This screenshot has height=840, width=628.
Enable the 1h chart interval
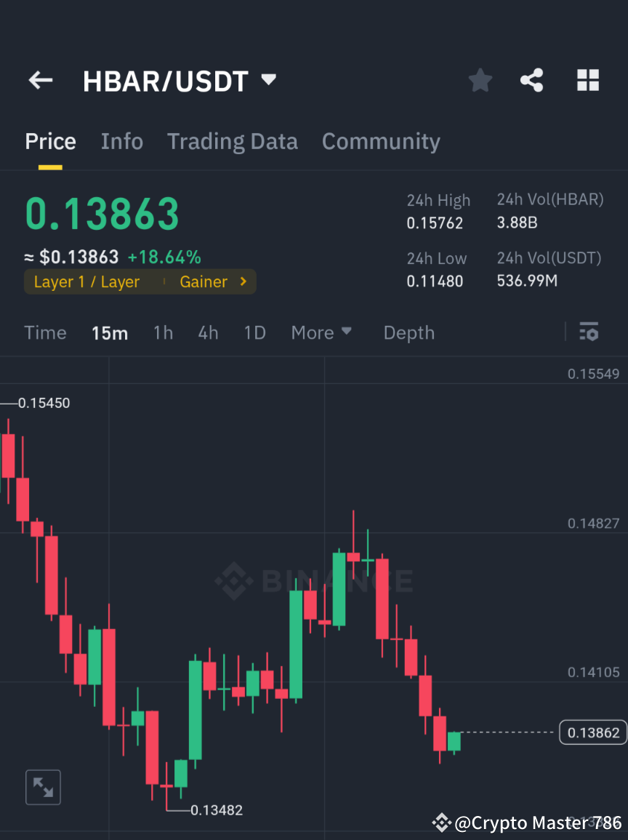[x=163, y=332]
